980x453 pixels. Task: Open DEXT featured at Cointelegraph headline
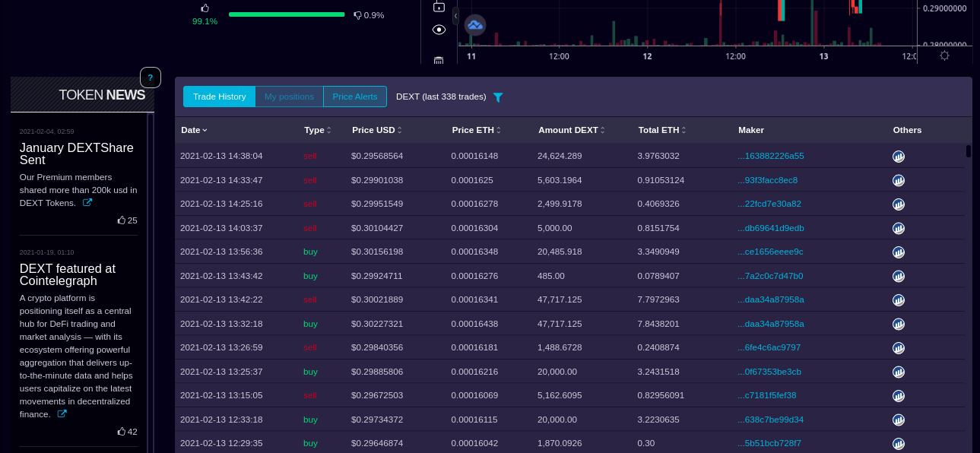(68, 274)
